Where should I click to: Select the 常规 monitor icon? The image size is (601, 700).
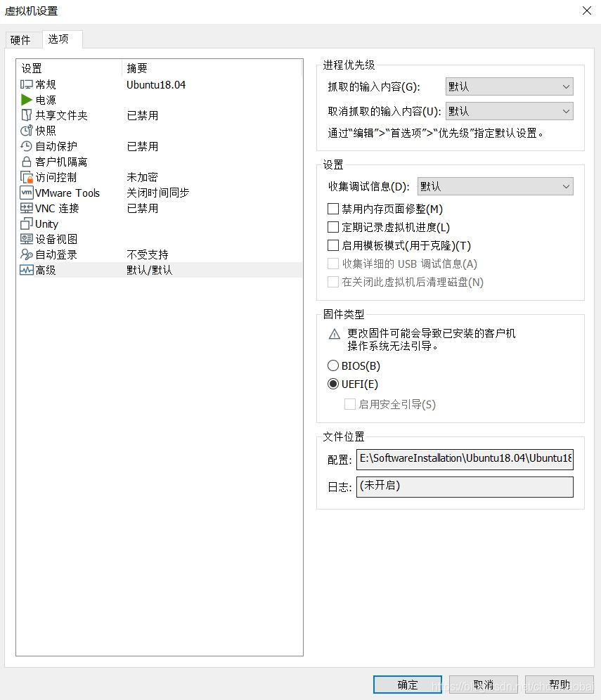pyautogui.click(x=26, y=84)
